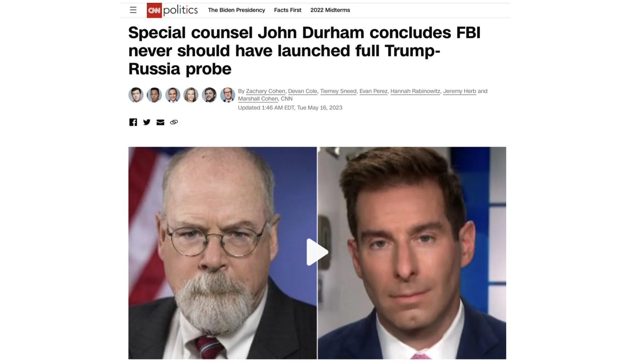Play the article video
The height and width of the screenshot is (362, 644).
point(317,252)
